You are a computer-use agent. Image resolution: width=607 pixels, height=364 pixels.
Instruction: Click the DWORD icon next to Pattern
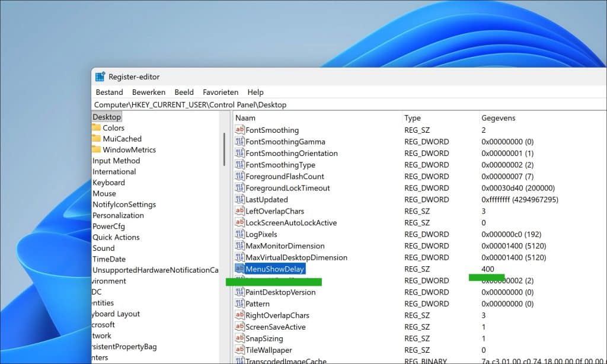[x=239, y=304]
